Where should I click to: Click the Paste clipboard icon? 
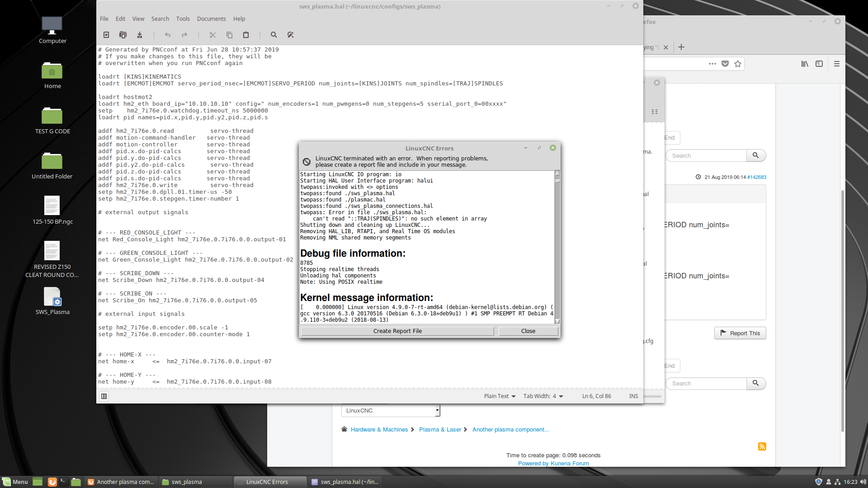click(x=246, y=35)
